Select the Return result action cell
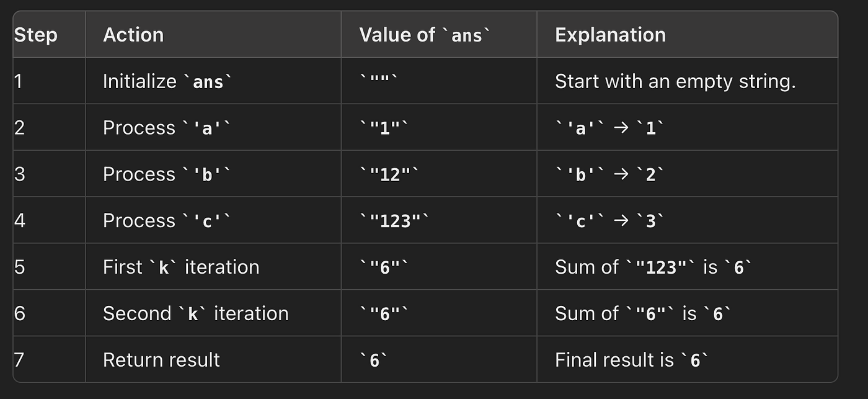 [x=161, y=360]
